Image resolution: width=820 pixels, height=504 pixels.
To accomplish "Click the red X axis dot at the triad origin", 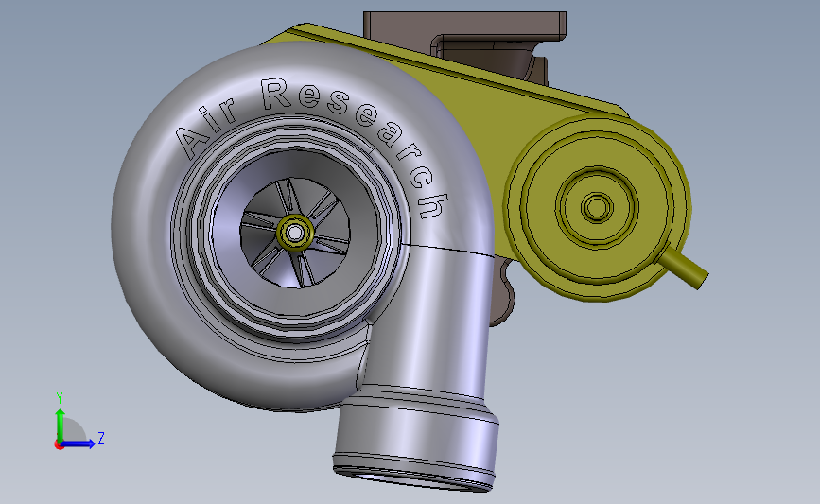I will click(59, 445).
